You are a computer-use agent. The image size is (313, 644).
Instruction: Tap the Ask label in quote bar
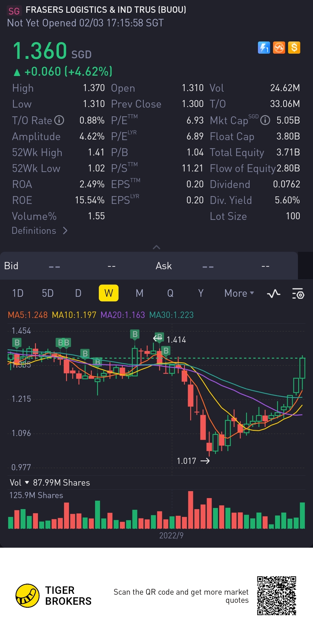164,266
